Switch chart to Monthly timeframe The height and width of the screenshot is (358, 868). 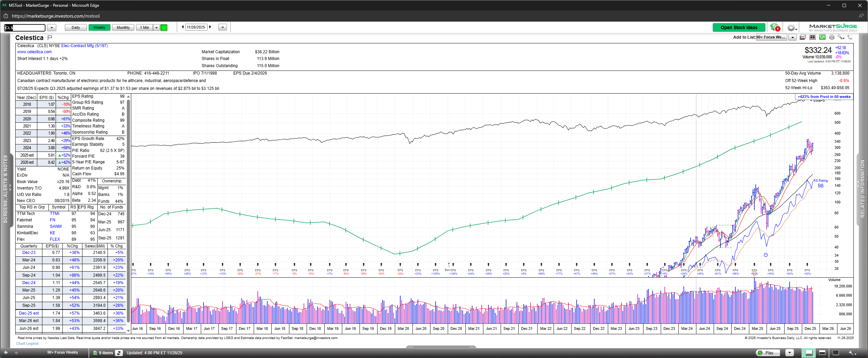point(123,27)
